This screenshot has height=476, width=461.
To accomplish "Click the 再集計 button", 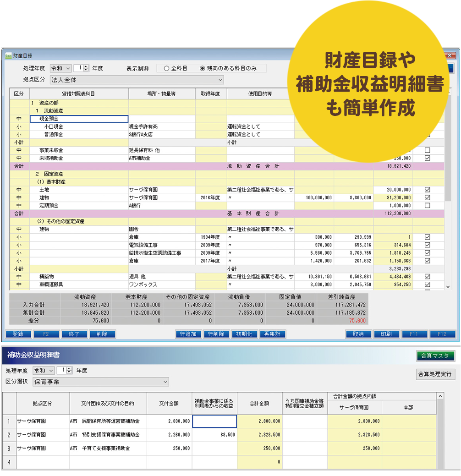I will 272,334.
